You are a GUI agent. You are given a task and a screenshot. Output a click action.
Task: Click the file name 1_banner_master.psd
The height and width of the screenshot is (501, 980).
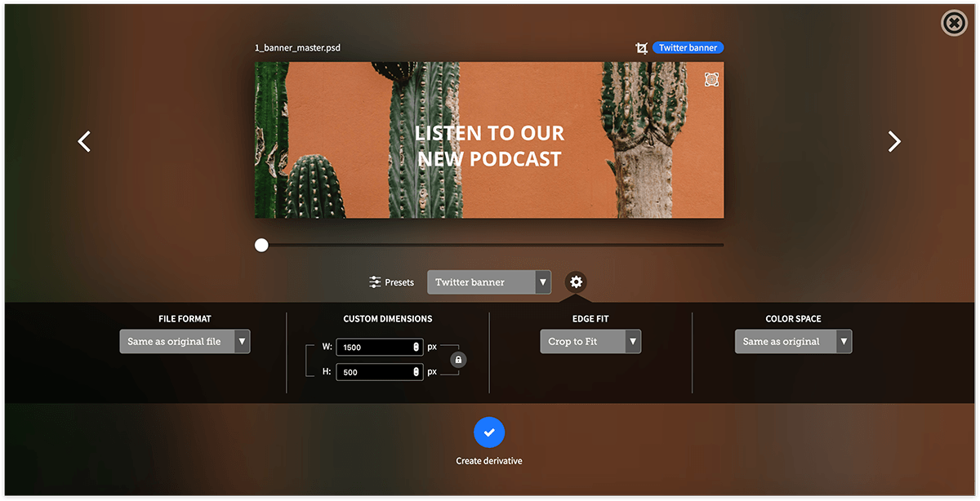[x=297, y=48]
